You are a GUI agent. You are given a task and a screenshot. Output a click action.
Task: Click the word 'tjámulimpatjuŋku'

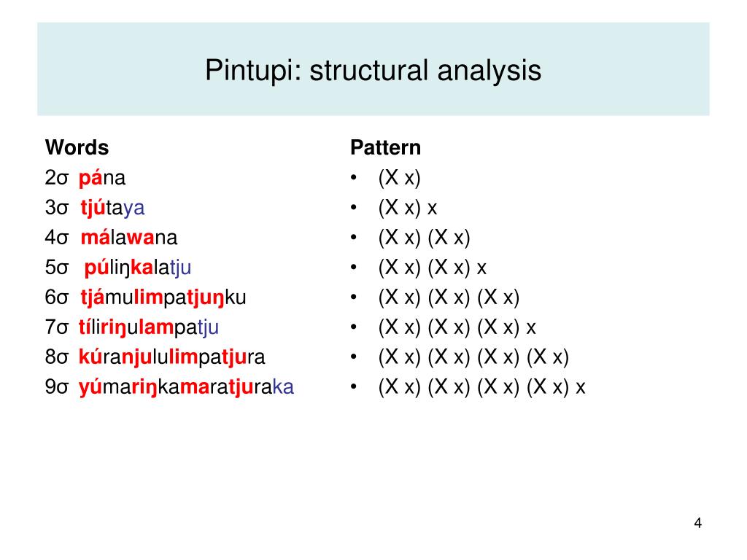click(x=163, y=297)
